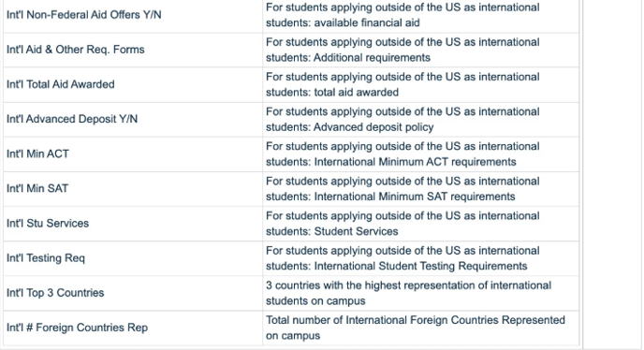Click 'Total number of International Foreign Countries' description
Image resolution: width=644 pixels, height=350 pixels.
tap(416, 328)
